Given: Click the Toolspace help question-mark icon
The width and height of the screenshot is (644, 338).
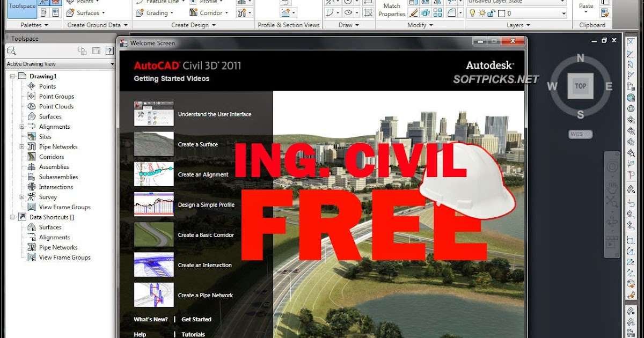Looking at the screenshot, I should pyautogui.click(x=109, y=50).
